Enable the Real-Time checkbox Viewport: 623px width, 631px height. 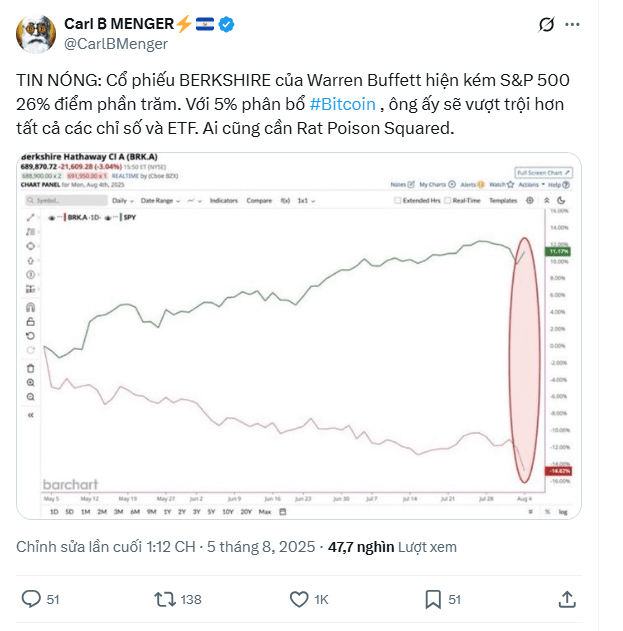point(462,200)
